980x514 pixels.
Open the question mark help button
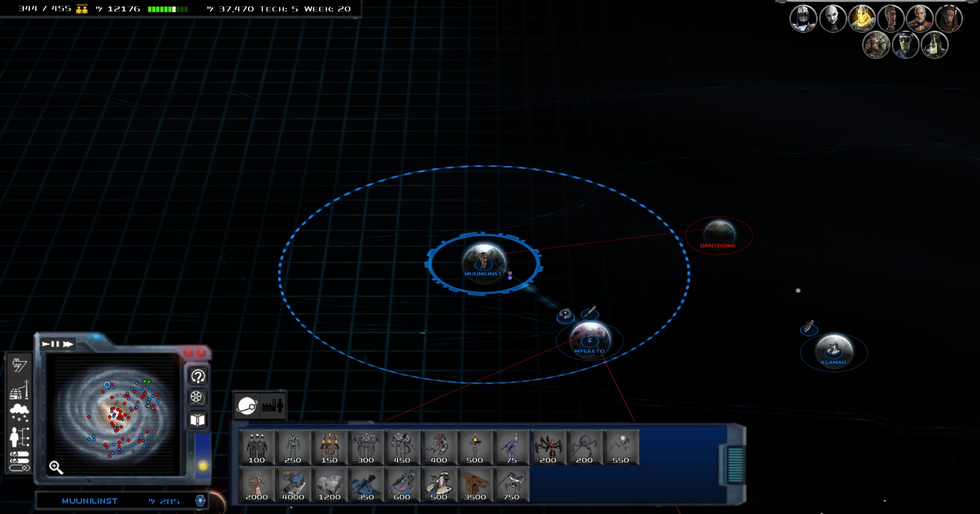click(198, 376)
